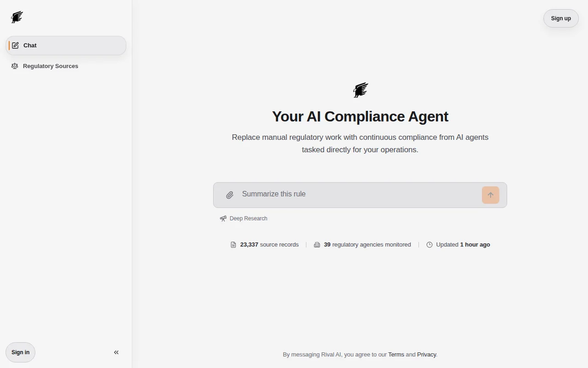The image size is (588, 368).
Task: Click the Sign up button
Action: coord(561,18)
